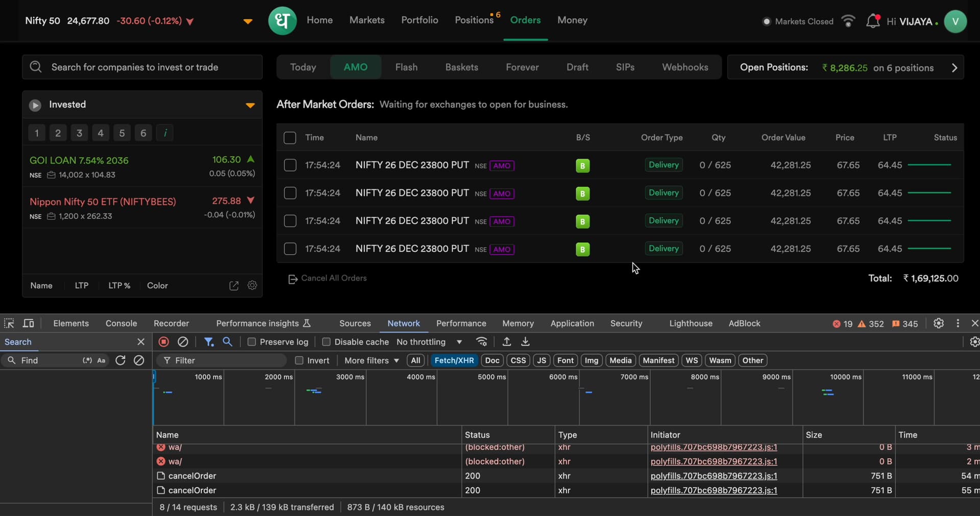Expand Open Positions chevron arrow
This screenshot has width=980, height=516.
click(954, 68)
